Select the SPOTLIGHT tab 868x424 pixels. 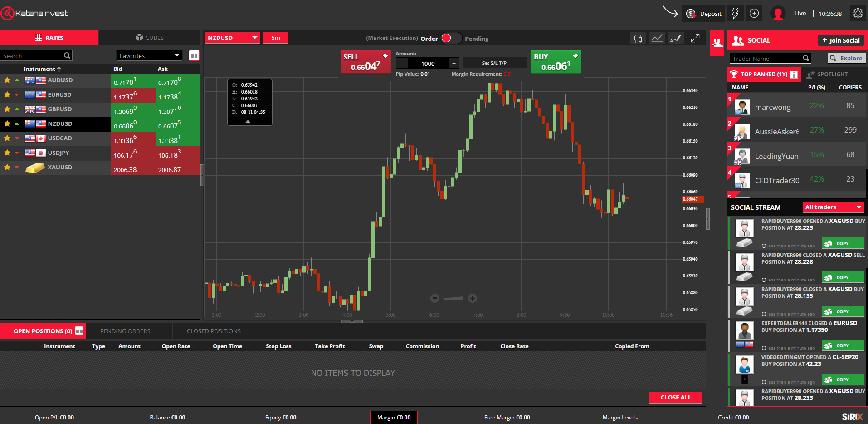coord(827,74)
